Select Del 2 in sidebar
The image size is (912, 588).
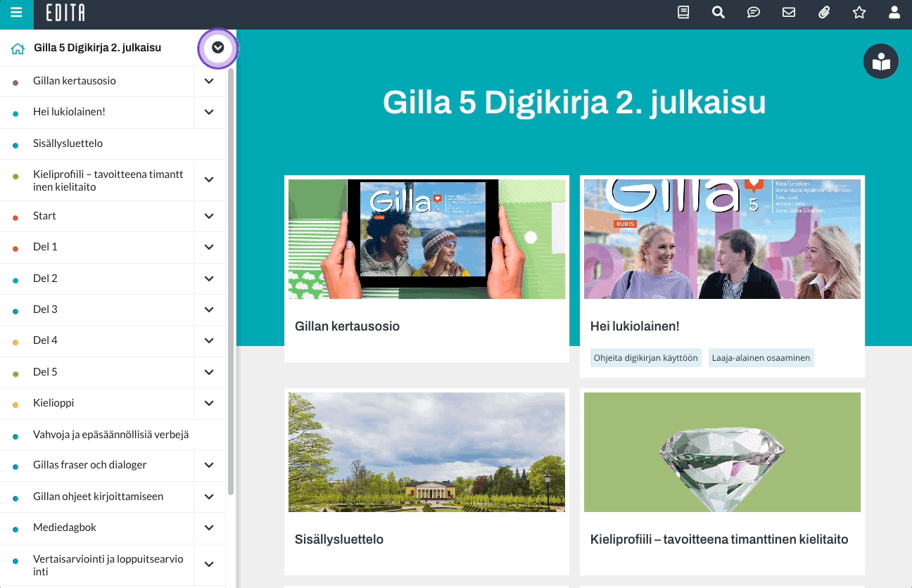pyautogui.click(x=45, y=279)
